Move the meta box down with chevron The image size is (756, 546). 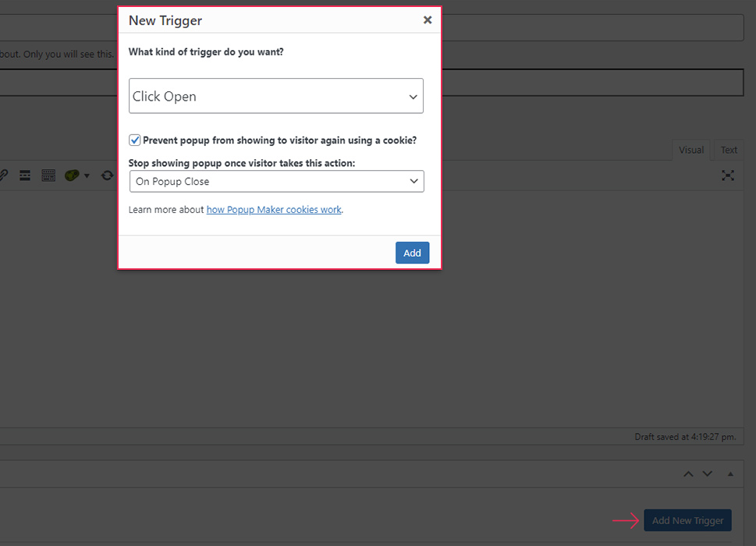click(x=707, y=473)
